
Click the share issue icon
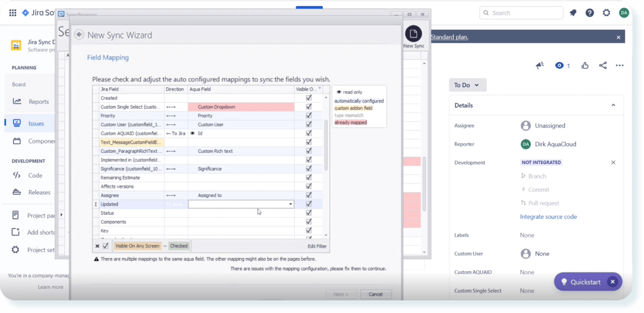tap(603, 65)
